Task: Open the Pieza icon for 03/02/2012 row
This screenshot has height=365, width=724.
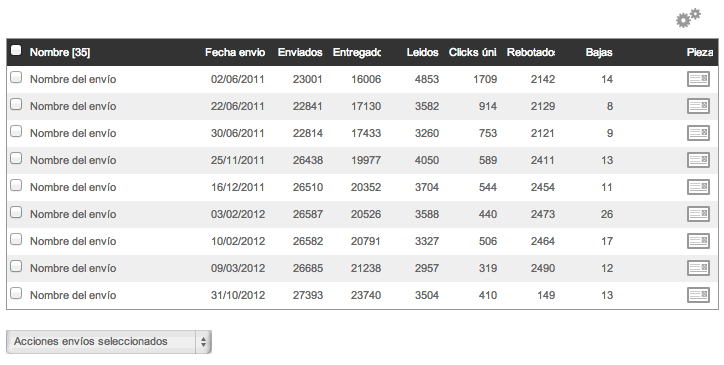Action: coord(698,214)
